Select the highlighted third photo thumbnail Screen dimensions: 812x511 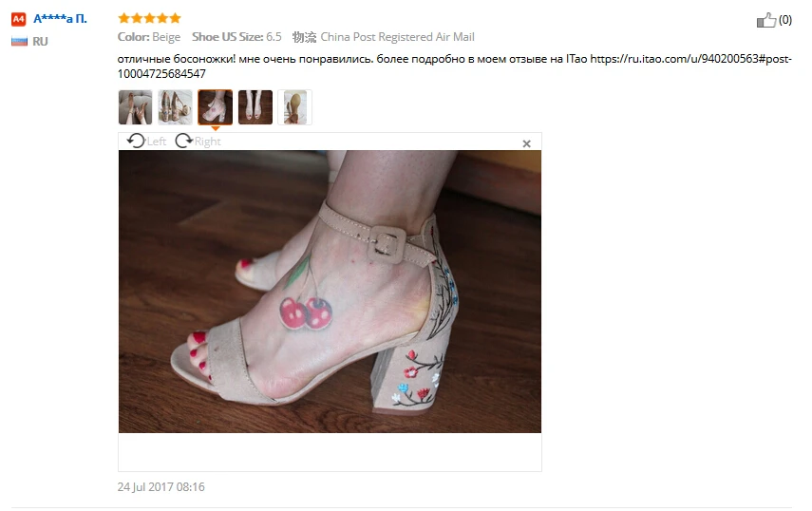point(215,107)
